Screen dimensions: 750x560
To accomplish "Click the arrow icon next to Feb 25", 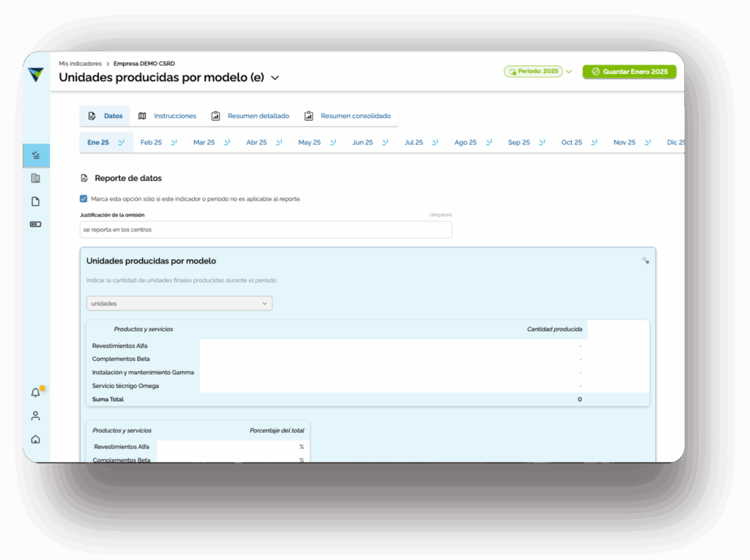I will pyautogui.click(x=174, y=143).
